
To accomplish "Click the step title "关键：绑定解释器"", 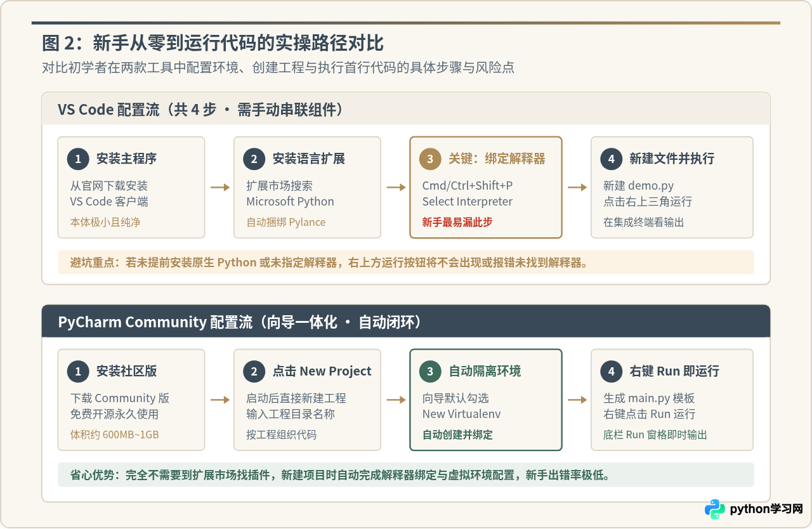I will coord(497,159).
